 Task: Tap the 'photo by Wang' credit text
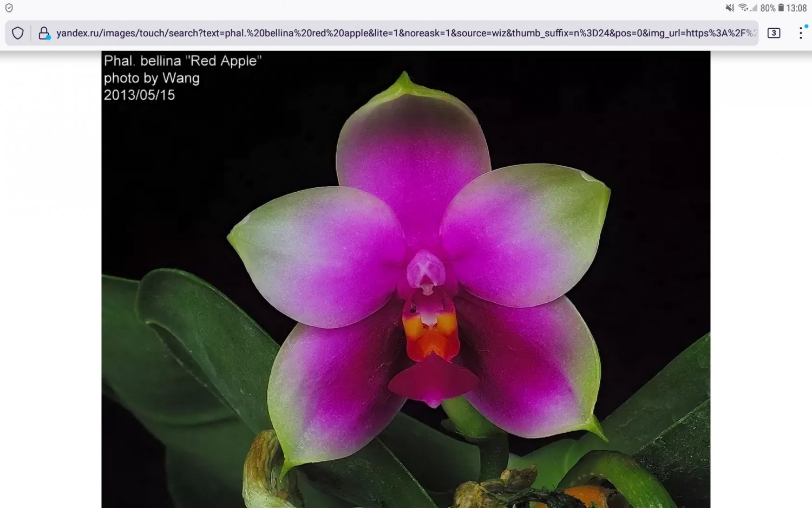click(152, 78)
